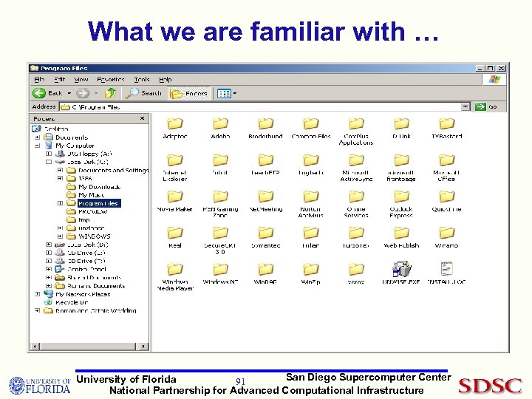Open the File menu
This screenshot has width=532, height=399.
tap(39, 79)
